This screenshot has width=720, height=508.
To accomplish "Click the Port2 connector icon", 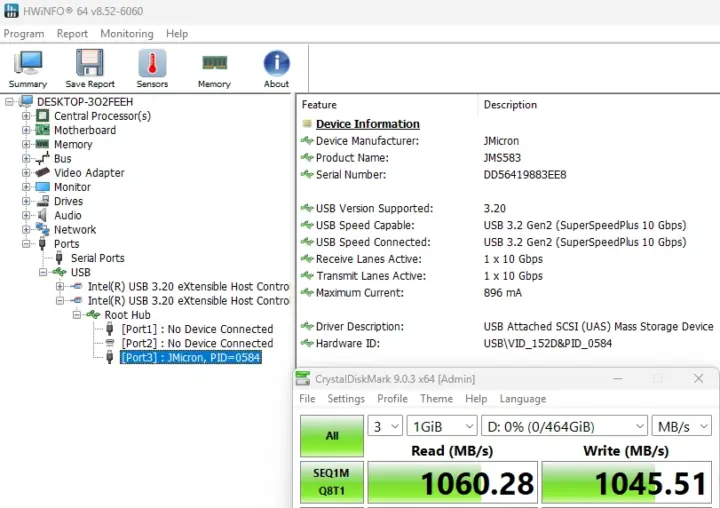I will (x=109, y=343).
